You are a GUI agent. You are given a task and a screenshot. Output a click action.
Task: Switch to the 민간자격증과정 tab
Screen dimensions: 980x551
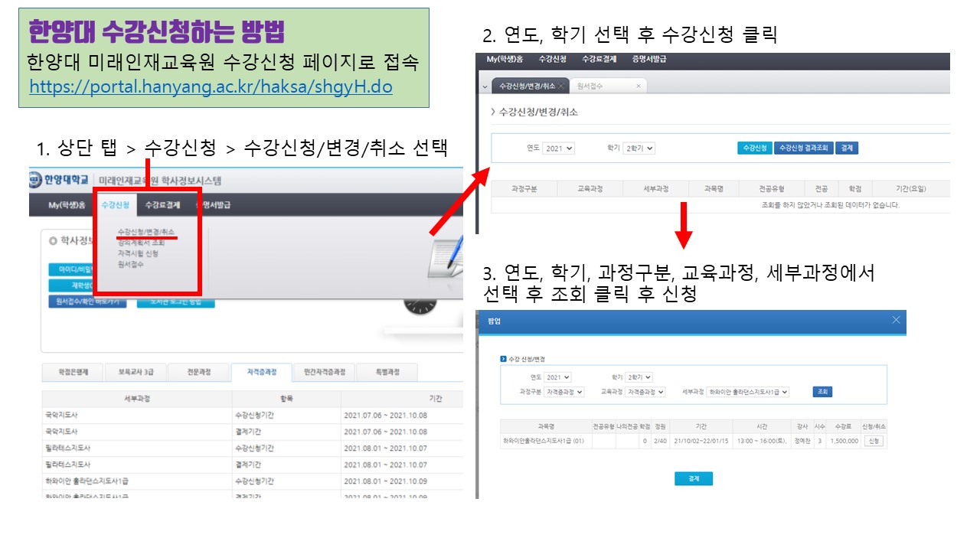click(x=324, y=373)
